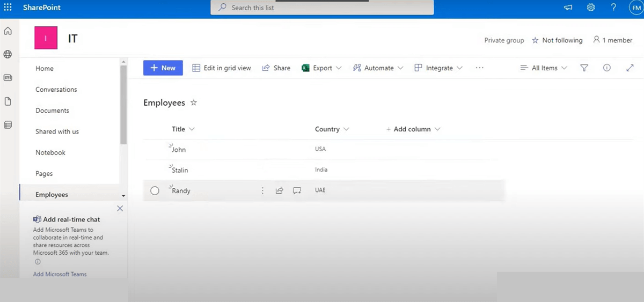Expand list to full screen view
644x302 pixels.
(630, 68)
